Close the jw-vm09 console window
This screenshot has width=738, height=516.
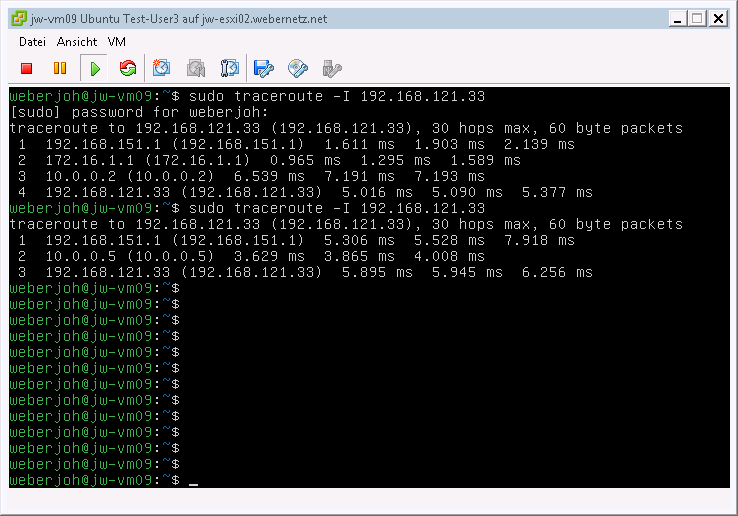coord(718,19)
